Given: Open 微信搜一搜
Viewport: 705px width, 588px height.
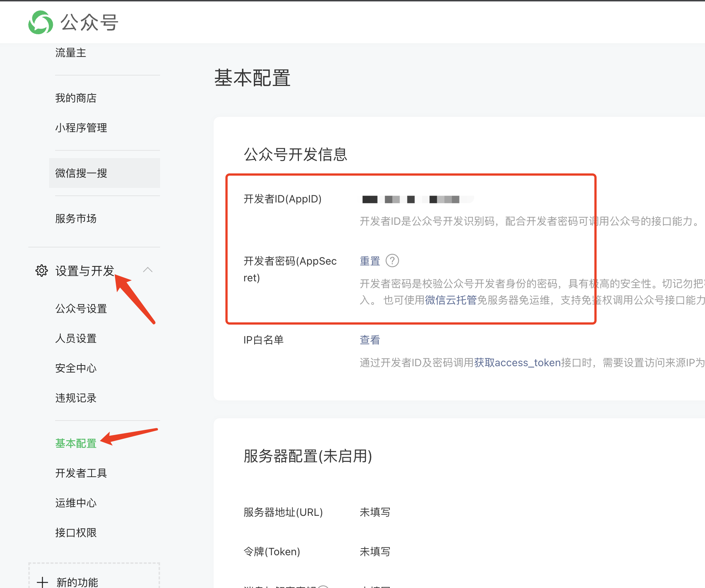Looking at the screenshot, I should [80, 173].
